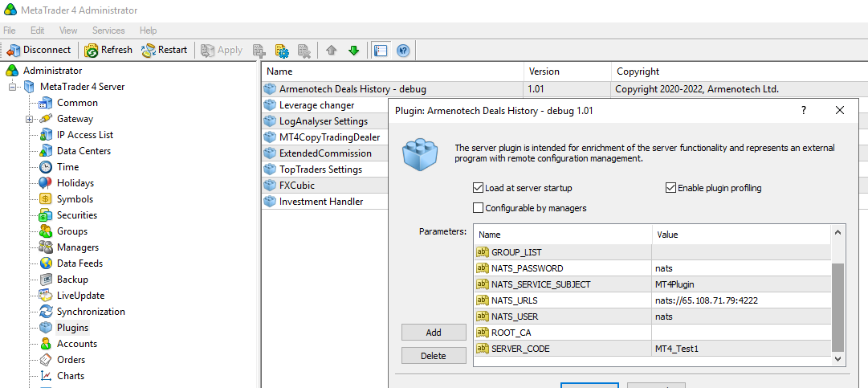Click the parameters list scrollbar up arrow
This screenshot has height=388, width=868.
pos(838,233)
